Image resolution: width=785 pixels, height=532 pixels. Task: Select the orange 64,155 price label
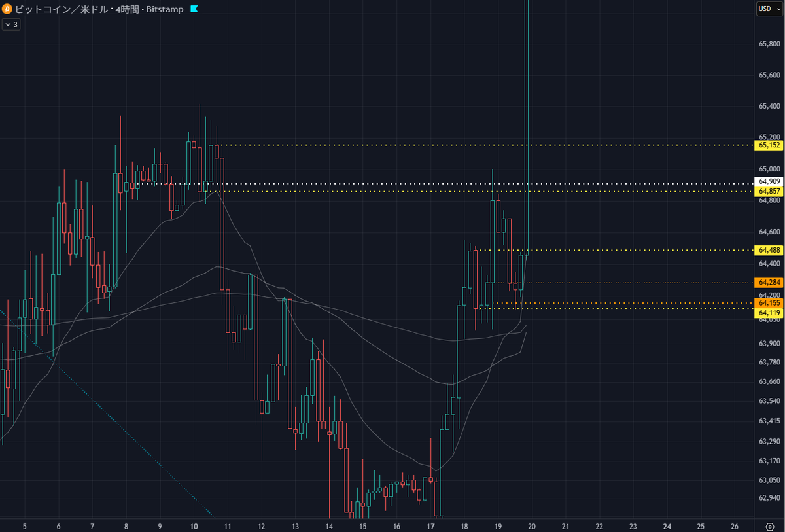pyautogui.click(x=769, y=304)
